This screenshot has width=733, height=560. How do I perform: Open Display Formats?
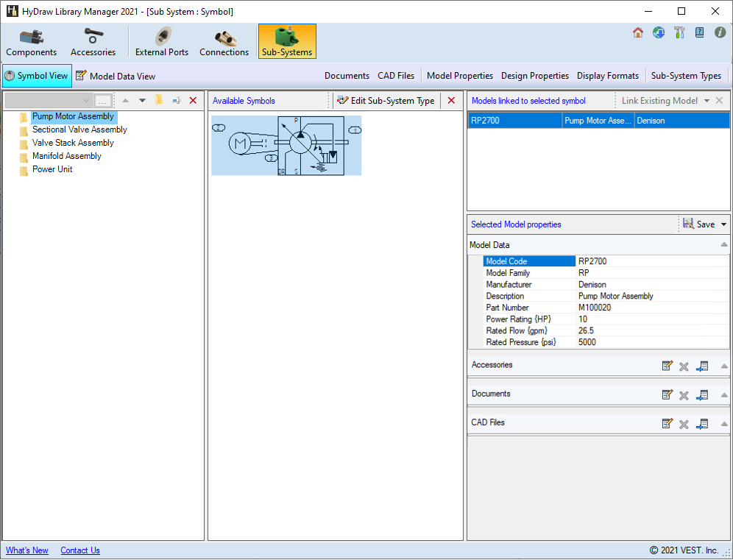[608, 76]
